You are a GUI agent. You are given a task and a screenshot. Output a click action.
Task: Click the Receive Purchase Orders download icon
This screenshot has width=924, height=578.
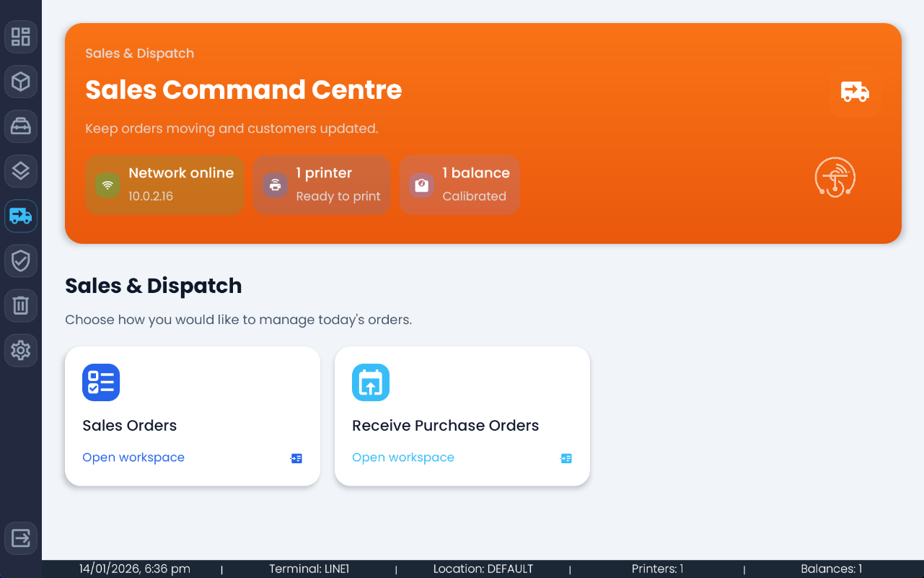tap(370, 382)
